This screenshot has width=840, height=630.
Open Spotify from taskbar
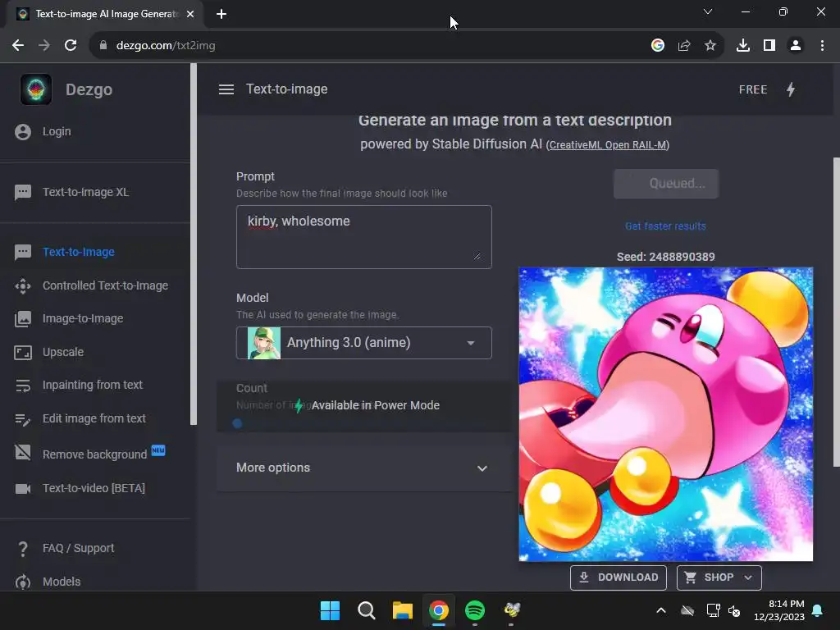pyautogui.click(x=475, y=610)
